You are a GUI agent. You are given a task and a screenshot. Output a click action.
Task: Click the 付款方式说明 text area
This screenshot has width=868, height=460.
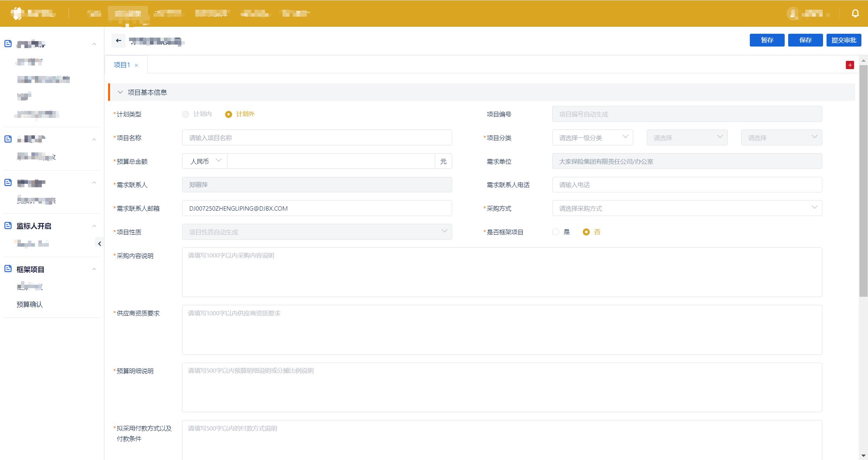[502, 440]
